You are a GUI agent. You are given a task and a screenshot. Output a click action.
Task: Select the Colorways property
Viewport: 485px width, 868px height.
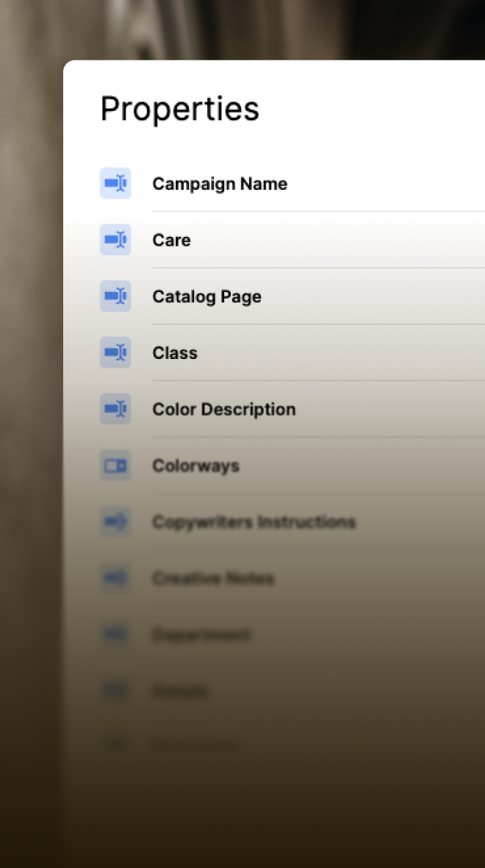[195, 466]
